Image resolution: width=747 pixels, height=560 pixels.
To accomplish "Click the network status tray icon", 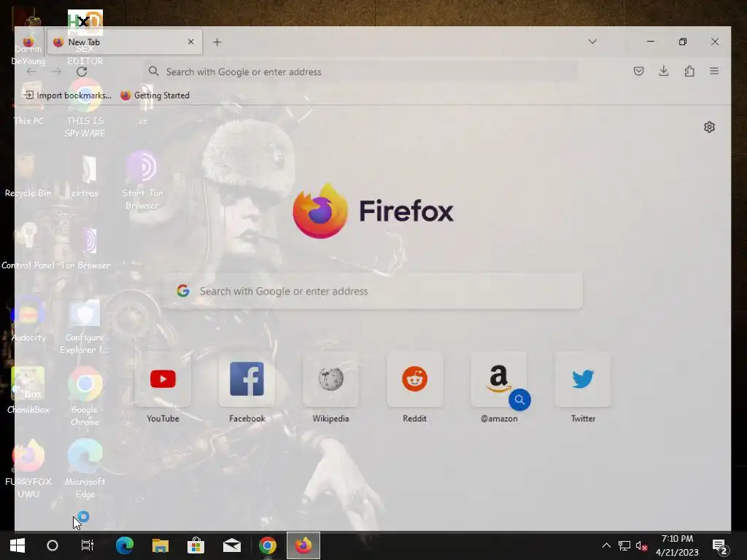I will point(624,545).
